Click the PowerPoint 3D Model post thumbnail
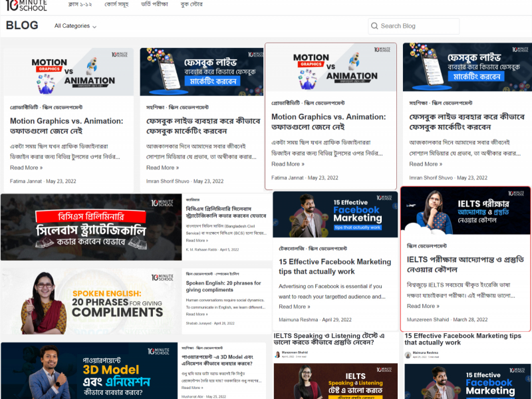 click(90, 370)
